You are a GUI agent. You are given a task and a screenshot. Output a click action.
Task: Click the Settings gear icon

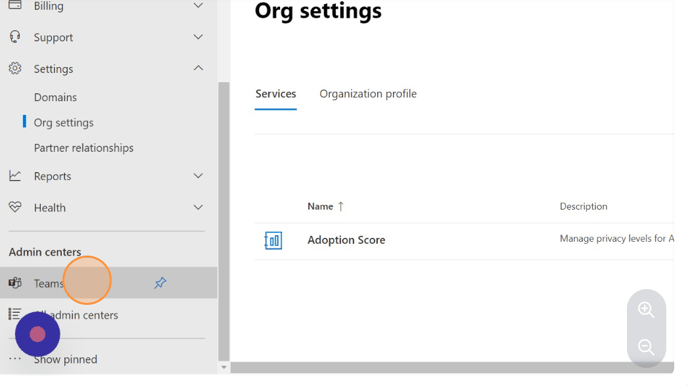tap(15, 68)
